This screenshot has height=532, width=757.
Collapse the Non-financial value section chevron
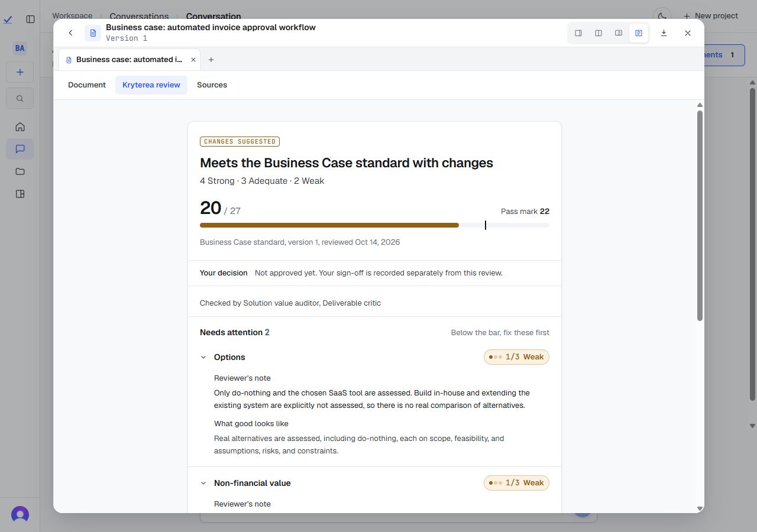[203, 483]
